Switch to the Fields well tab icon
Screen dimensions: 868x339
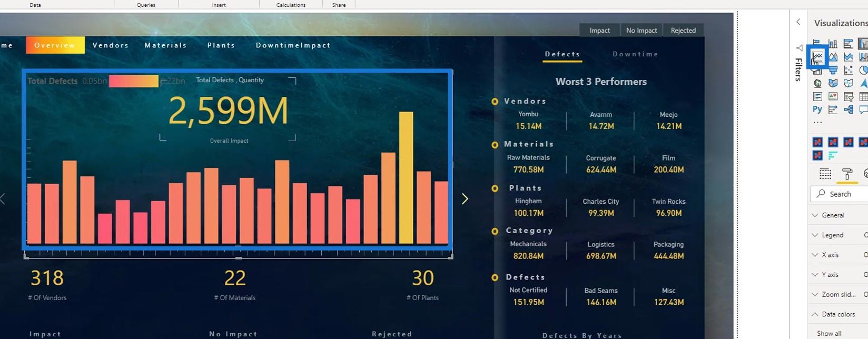coord(825,174)
